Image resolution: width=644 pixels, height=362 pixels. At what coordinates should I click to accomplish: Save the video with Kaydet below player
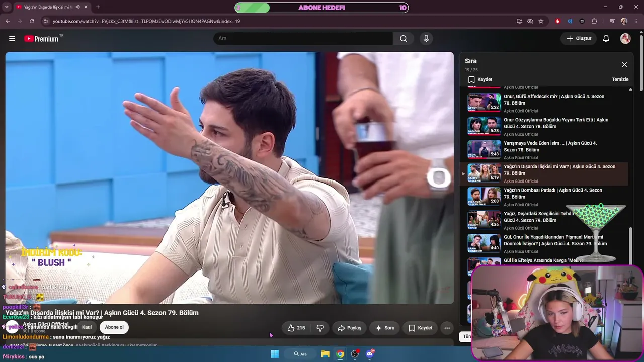421,328
